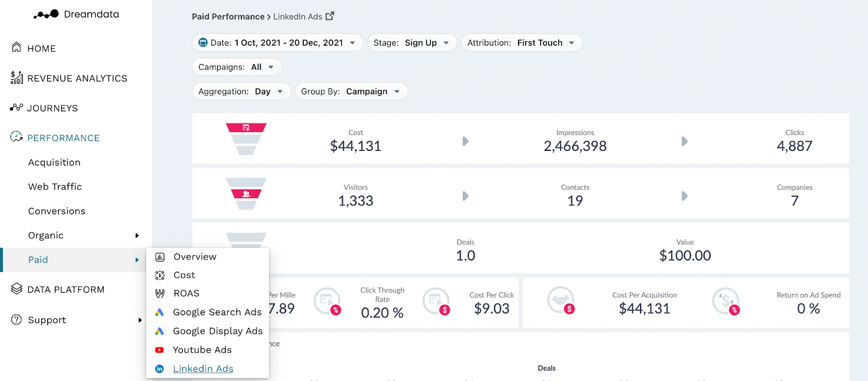Screen dimensions: 868x381
Task: Click the Revenue Analytics chart icon
Action: coord(17,77)
